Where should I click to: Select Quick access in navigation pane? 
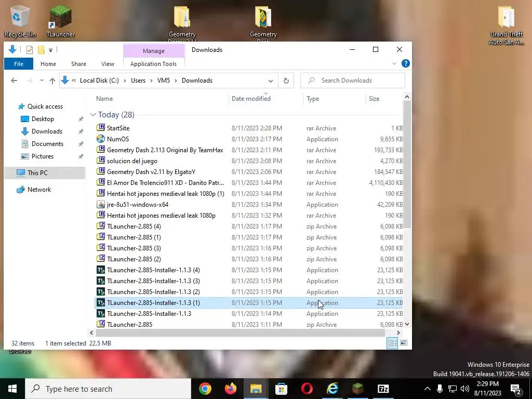point(45,106)
